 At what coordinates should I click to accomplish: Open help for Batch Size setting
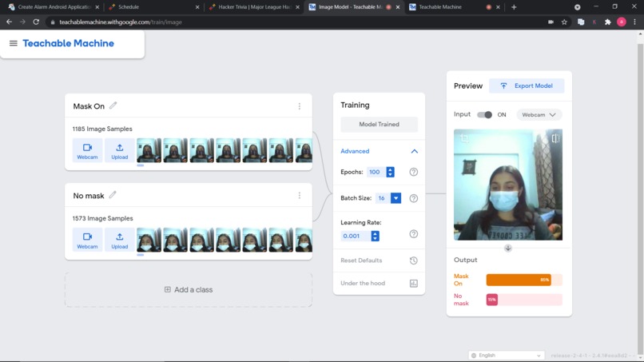414,198
